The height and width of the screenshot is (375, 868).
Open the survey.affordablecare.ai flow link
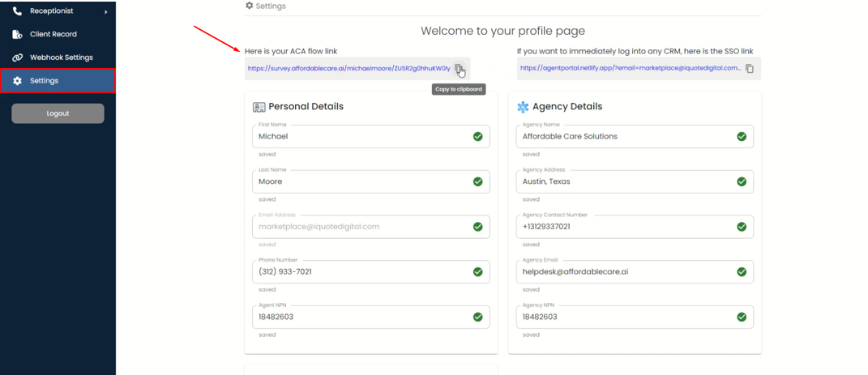(x=349, y=69)
